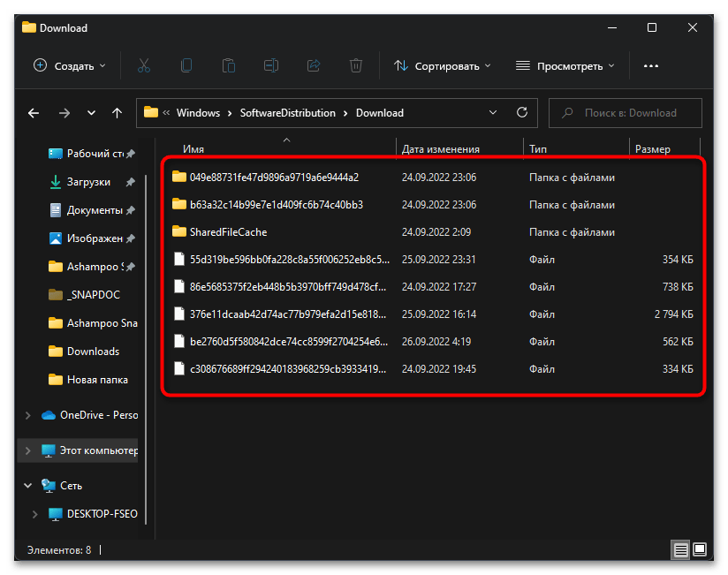This screenshot has height=575, width=728.
Task: Expand OneDrive - Personal tree node
Action: [x=28, y=415]
